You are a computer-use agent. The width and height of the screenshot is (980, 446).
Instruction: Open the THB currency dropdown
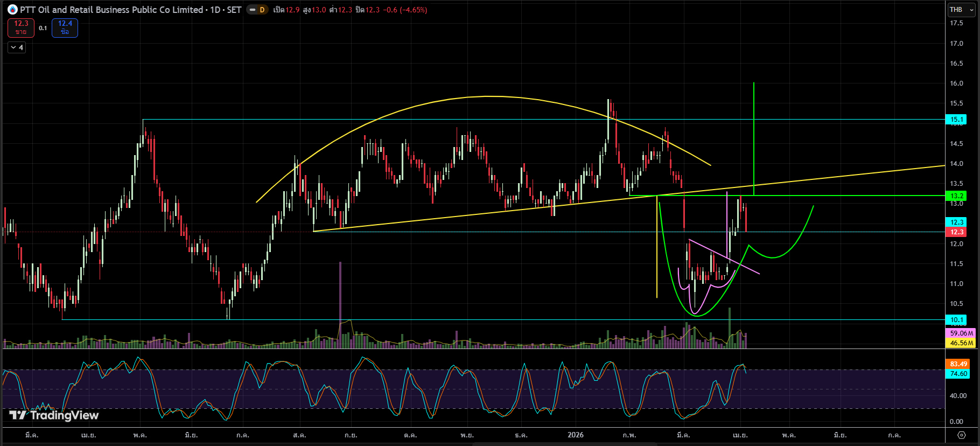click(x=962, y=10)
